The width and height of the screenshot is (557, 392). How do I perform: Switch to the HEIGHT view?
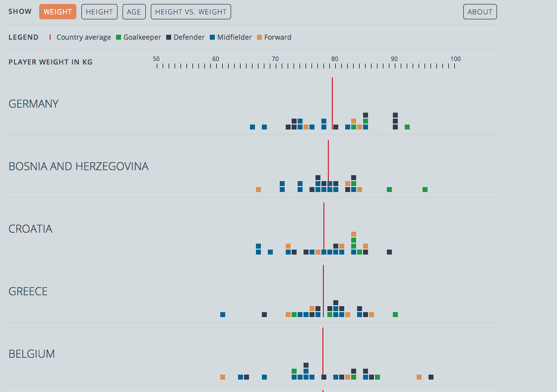pos(99,12)
